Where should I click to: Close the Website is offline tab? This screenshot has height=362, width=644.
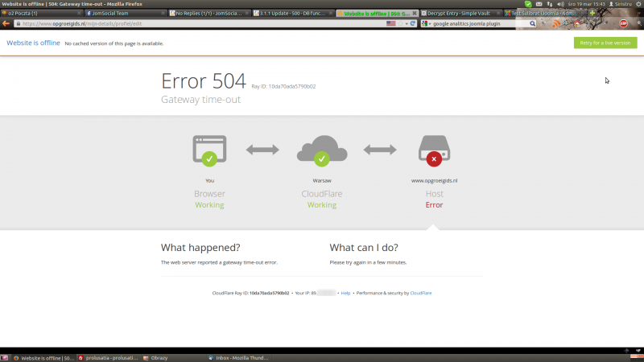tap(415, 13)
